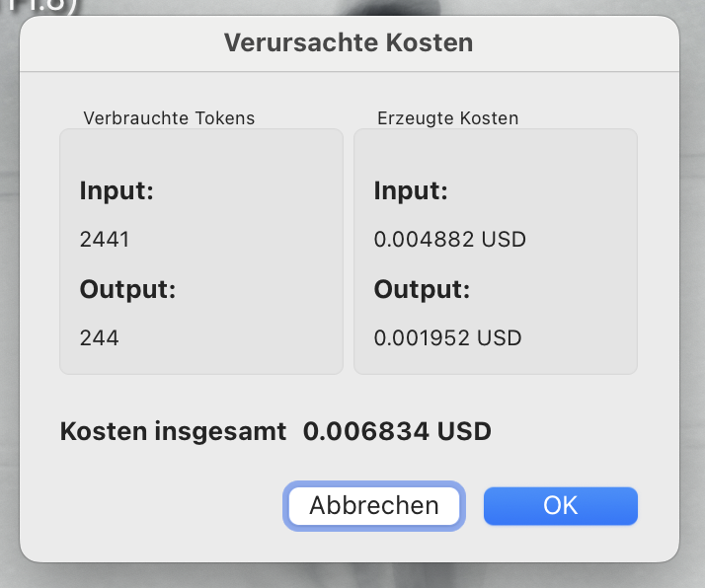Click the total cost 0.006834 USD

[x=397, y=432]
